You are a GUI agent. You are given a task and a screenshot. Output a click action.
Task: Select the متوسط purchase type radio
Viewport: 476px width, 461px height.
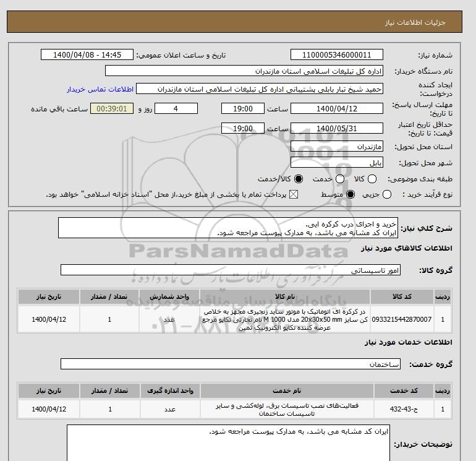[x=351, y=194]
